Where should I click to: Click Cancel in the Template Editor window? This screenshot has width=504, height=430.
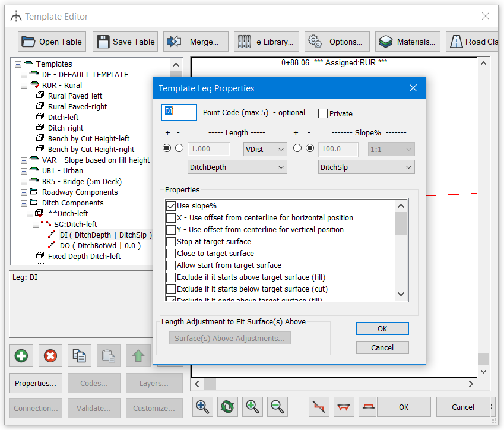(463, 407)
